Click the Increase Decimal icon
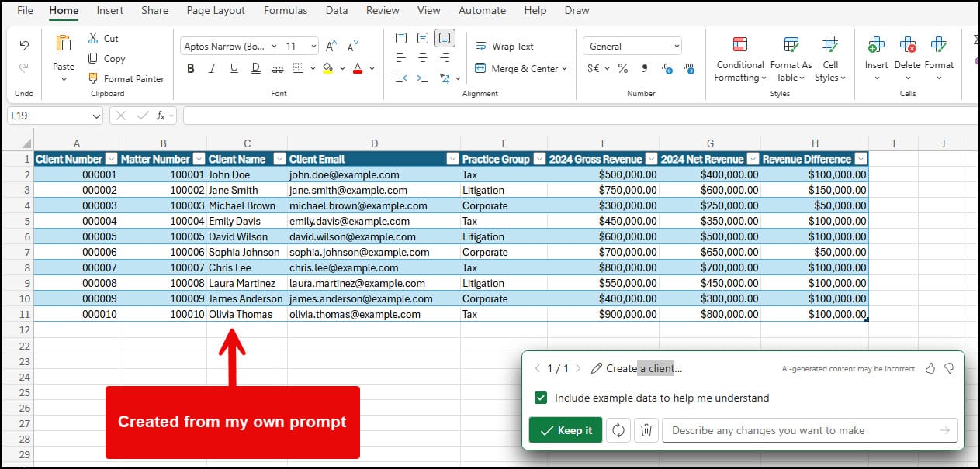This screenshot has height=469, width=980. 666,68
